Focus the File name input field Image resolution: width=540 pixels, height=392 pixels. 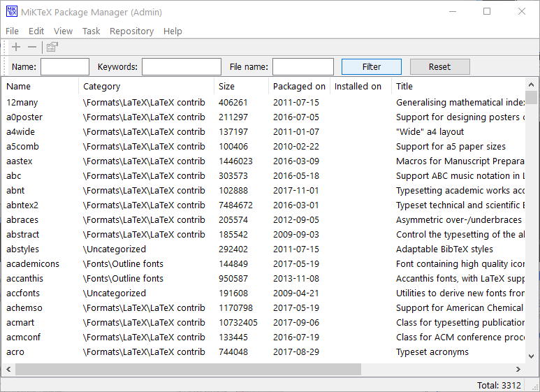point(303,67)
